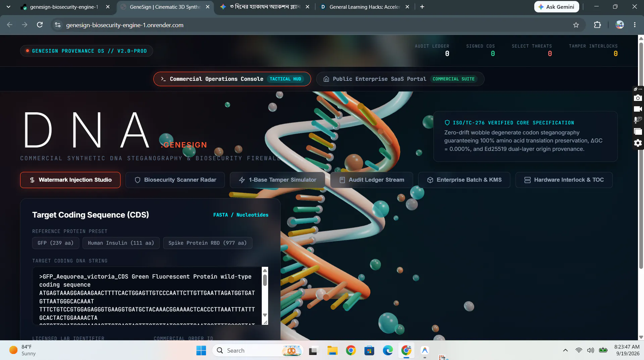Click the side panel video record icon
The height and width of the screenshot is (360, 644).
coord(638,109)
